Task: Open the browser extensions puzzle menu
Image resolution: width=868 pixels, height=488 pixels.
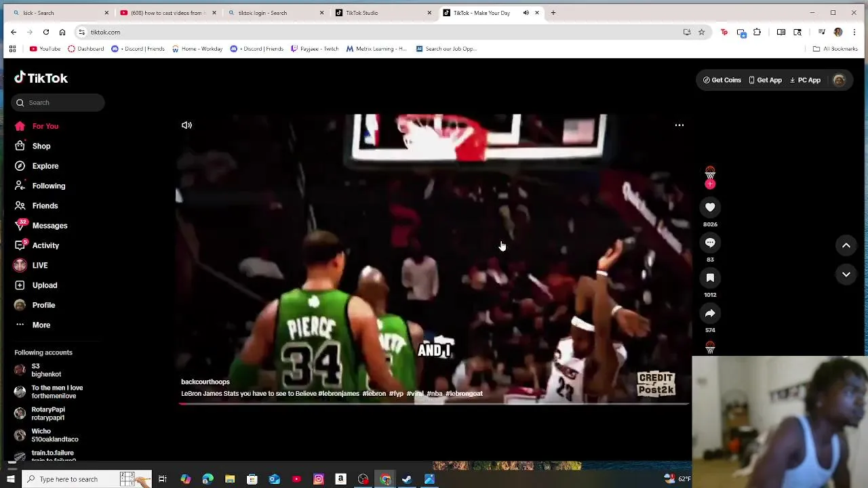Action: click(757, 32)
